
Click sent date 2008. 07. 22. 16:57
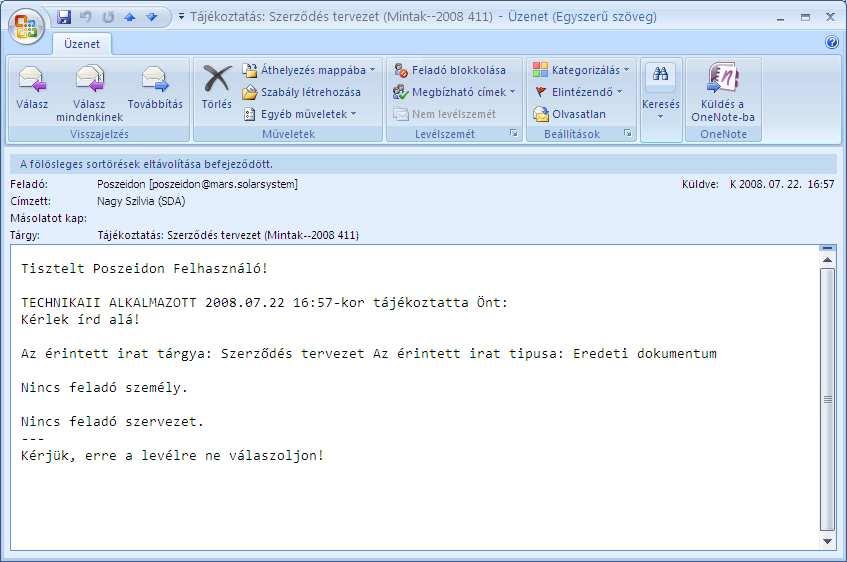coord(782,184)
